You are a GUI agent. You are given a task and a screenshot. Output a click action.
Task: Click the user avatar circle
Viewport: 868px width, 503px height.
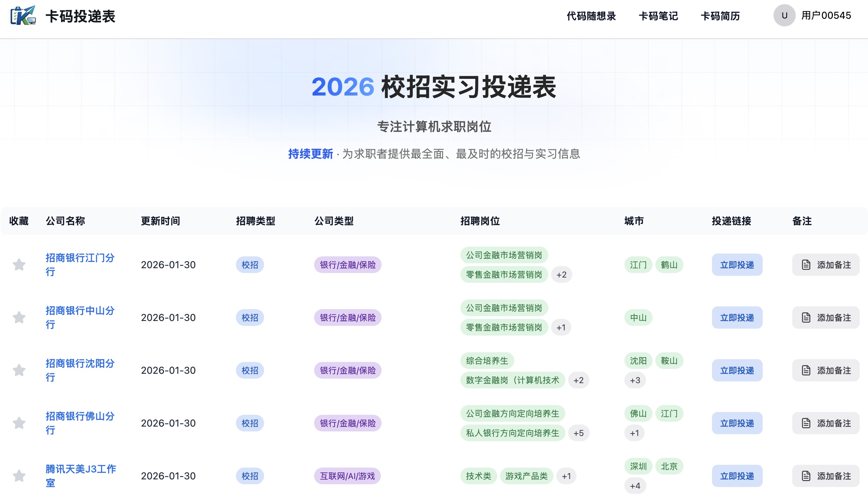[x=784, y=16]
